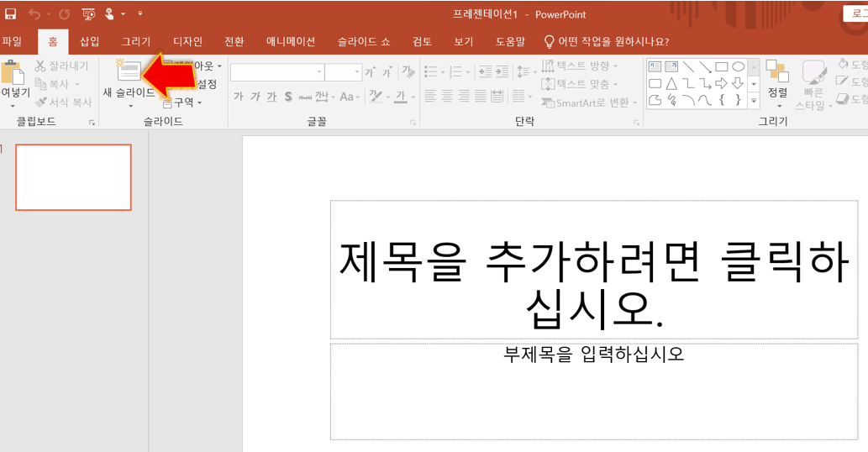Click the line spacing icon
This screenshot has width=868, height=452.
coord(523,71)
